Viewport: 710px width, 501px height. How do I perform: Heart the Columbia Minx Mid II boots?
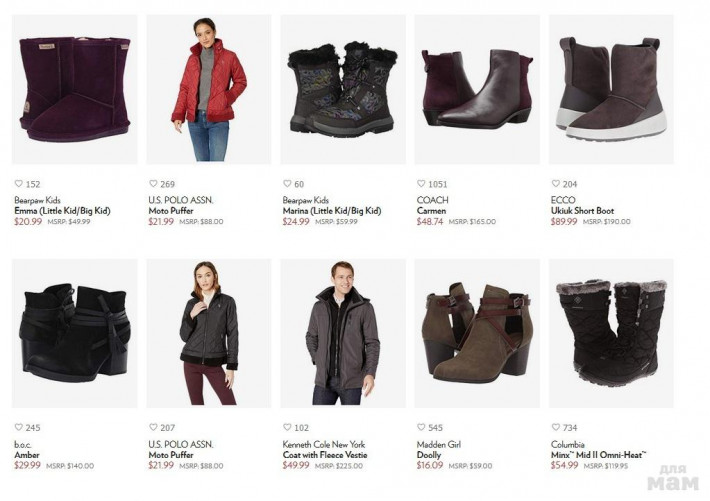(556, 427)
